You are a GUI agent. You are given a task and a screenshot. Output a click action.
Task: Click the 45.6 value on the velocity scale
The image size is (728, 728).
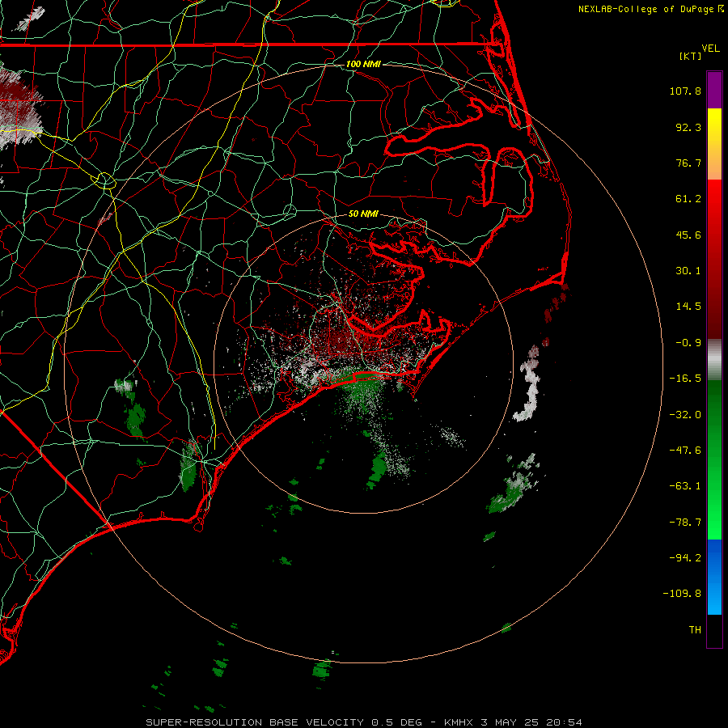click(688, 235)
